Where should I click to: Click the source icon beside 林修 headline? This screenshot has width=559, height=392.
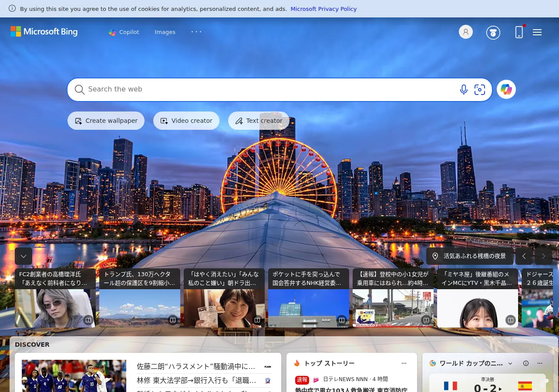tap(268, 381)
